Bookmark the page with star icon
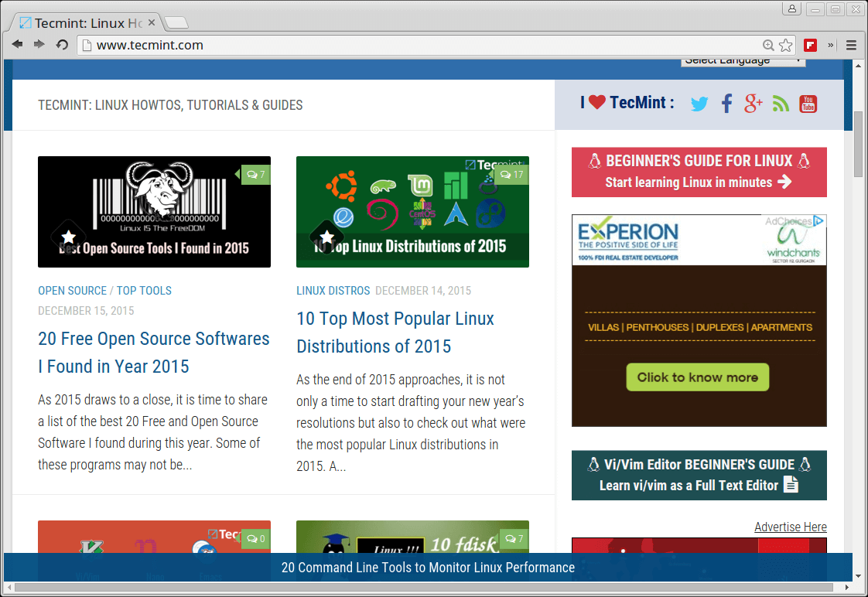Image resolution: width=868 pixels, height=597 pixels. pos(785,46)
